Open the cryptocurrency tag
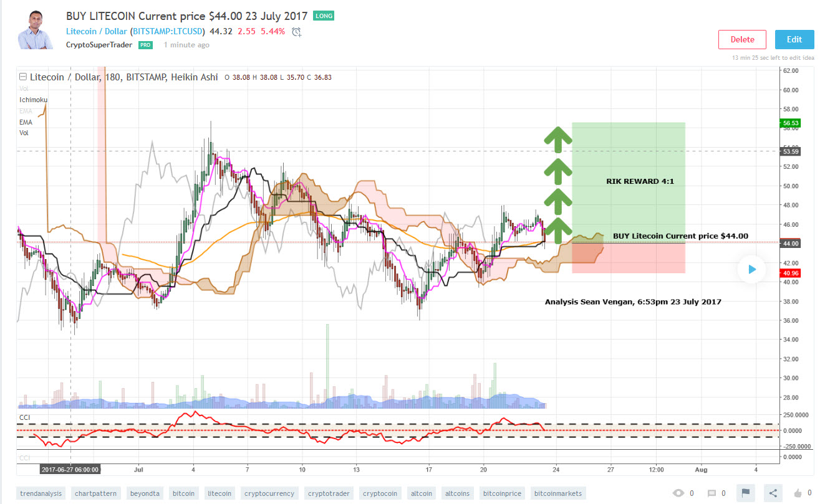Screen dimensions: 825x504 [x=269, y=493]
